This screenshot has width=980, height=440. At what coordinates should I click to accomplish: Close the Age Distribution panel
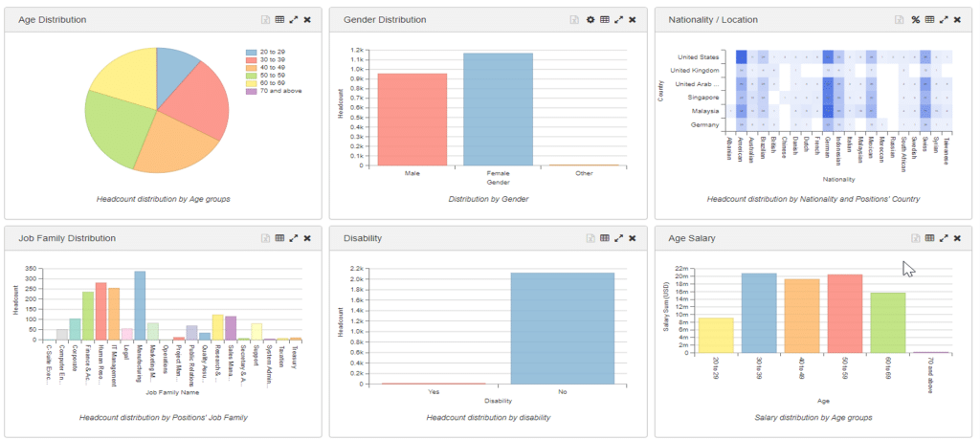coord(307,20)
